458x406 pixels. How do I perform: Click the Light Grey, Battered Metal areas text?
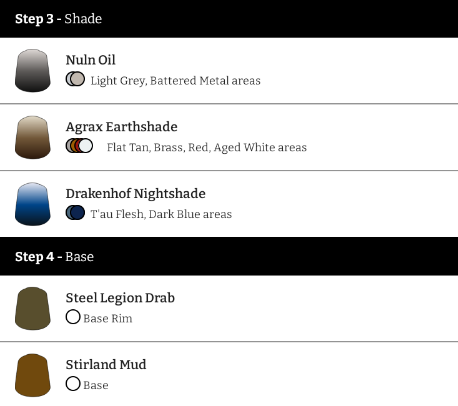[x=176, y=81]
